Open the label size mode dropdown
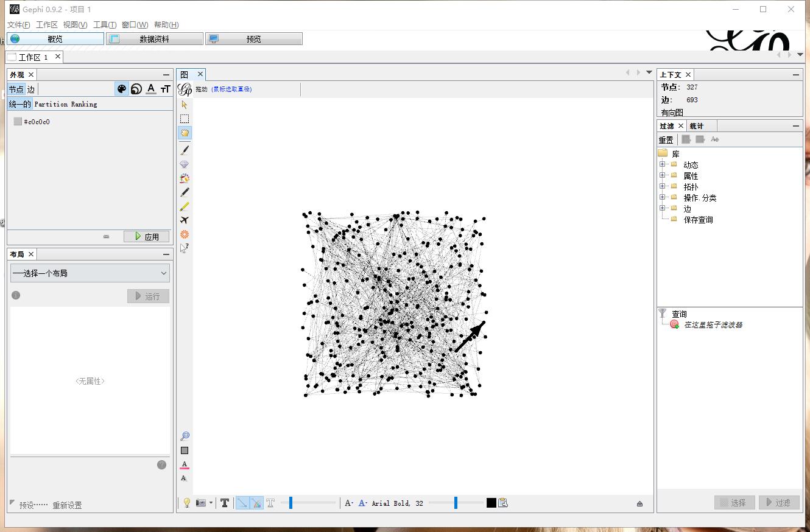The width and height of the screenshot is (810, 532). pyautogui.click(x=349, y=503)
